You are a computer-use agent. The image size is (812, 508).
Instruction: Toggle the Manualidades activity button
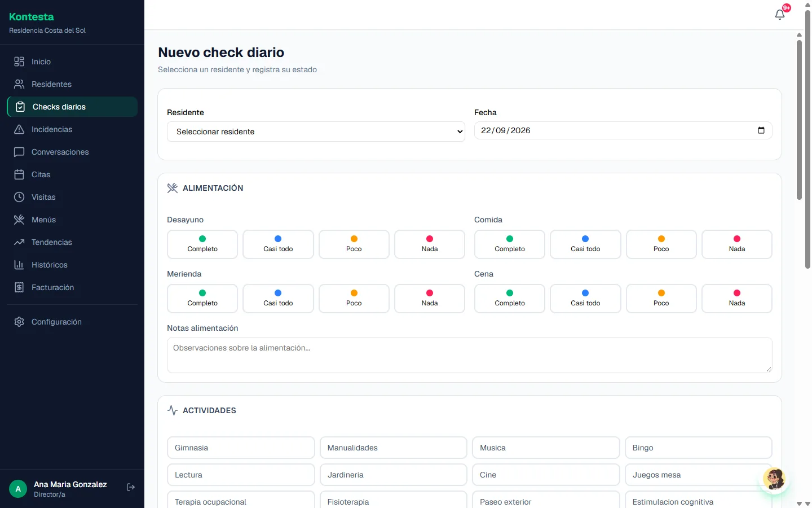(394, 448)
